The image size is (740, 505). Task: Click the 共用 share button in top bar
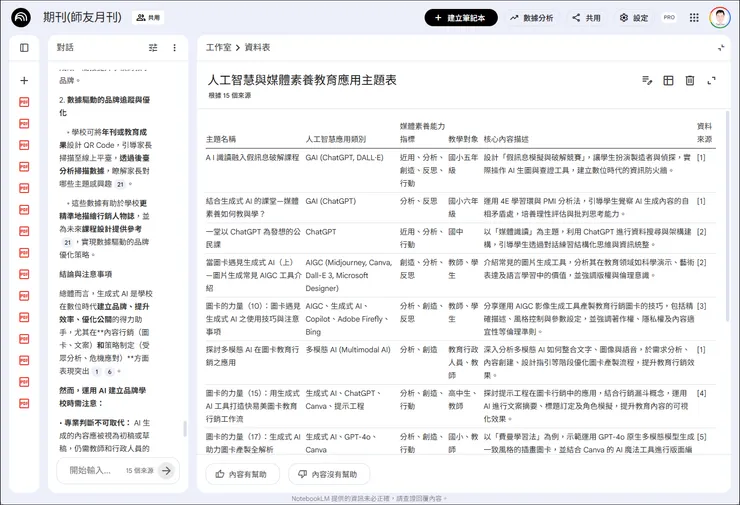(x=587, y=18)
